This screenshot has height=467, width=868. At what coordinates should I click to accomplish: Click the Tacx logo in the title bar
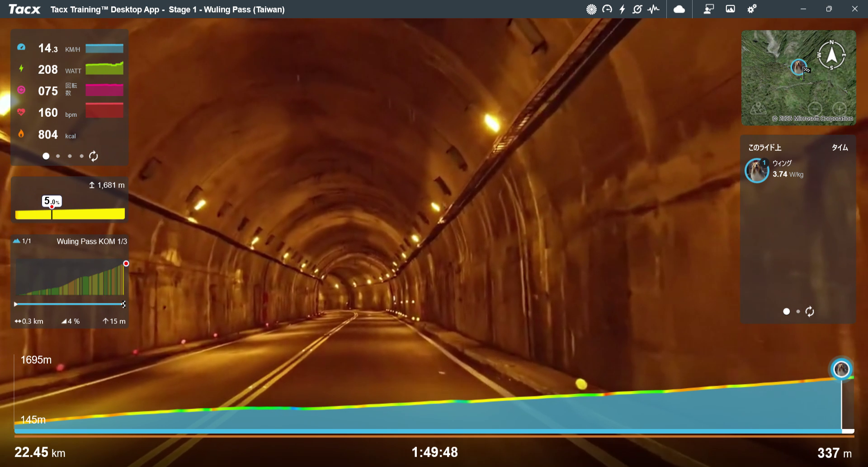24,9
